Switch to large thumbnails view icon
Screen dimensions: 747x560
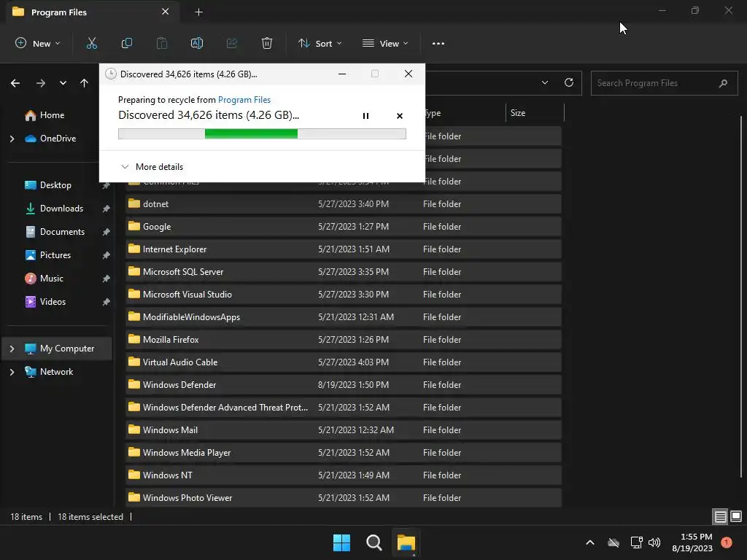point(736,516)
